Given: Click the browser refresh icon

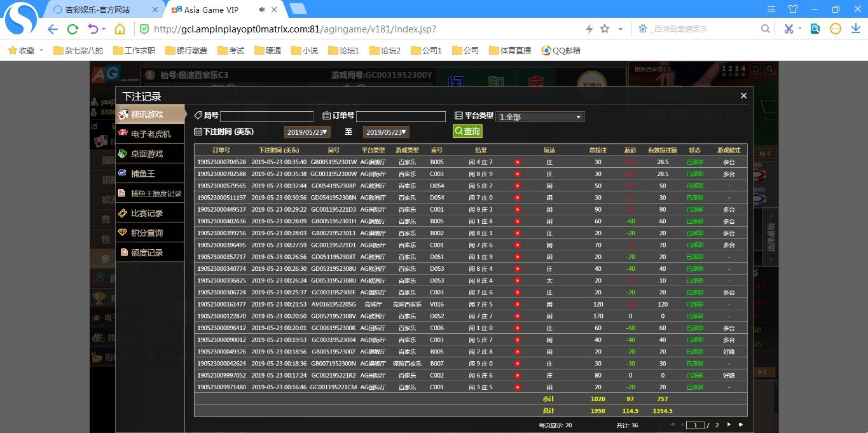Looking at the screenshot, I should pos(72,29).
